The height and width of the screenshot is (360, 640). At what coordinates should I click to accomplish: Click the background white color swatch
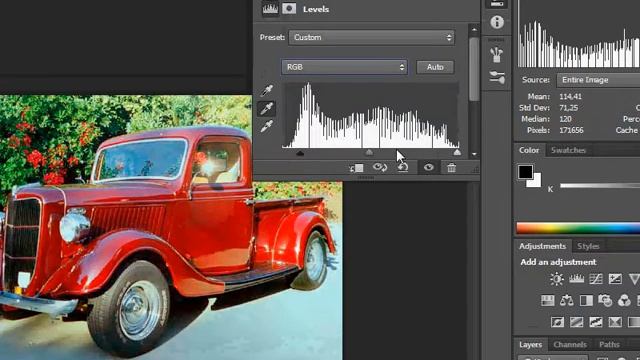(536, 181)
